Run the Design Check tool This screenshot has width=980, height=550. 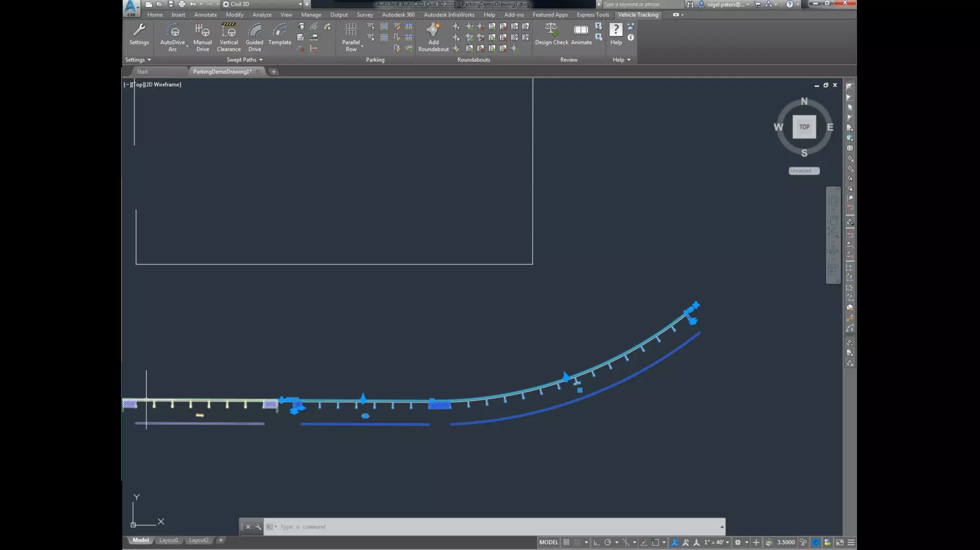(551, 34)
